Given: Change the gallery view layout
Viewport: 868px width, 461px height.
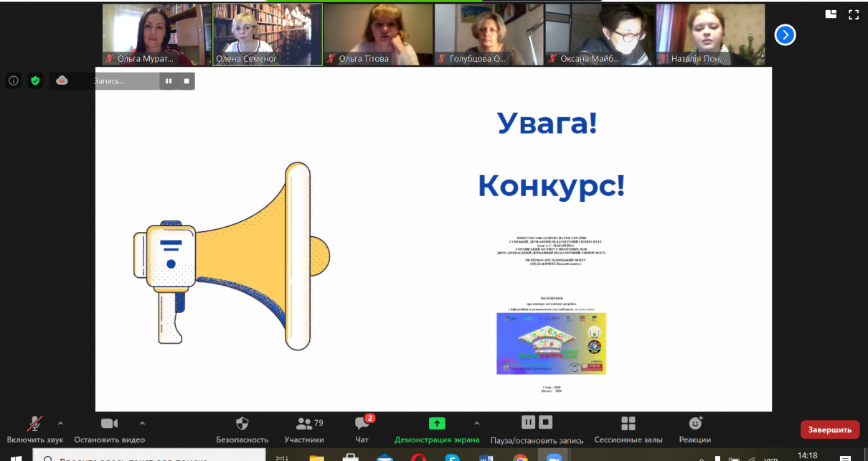Looking at the screenshot, I should [x=831, y=14].
